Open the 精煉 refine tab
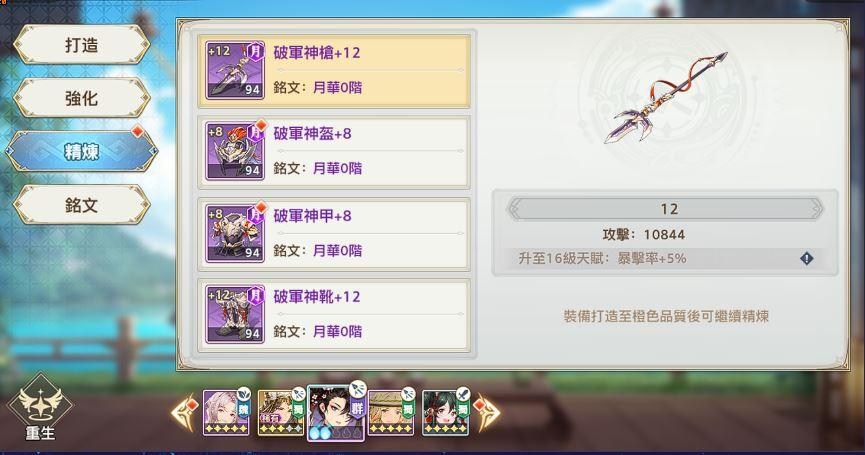Viewport: 865px width, 455px height. coord(82,151)
